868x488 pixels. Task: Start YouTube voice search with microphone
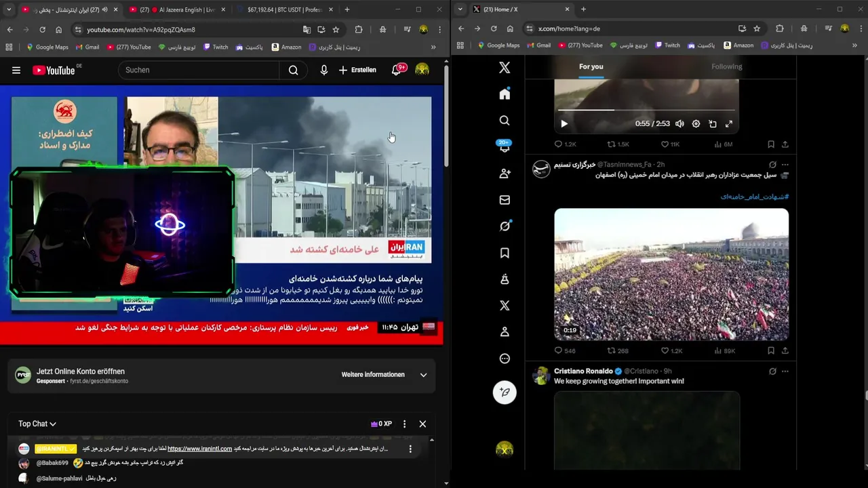324,70
